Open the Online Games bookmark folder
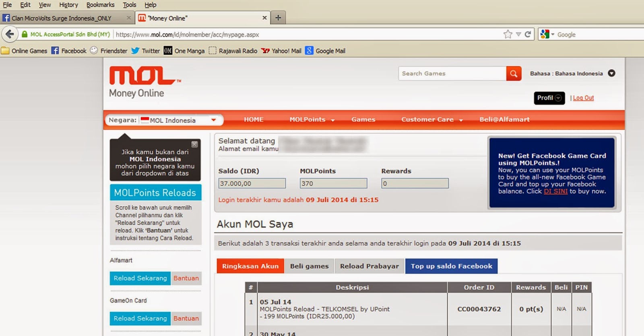 pos(24,51)
